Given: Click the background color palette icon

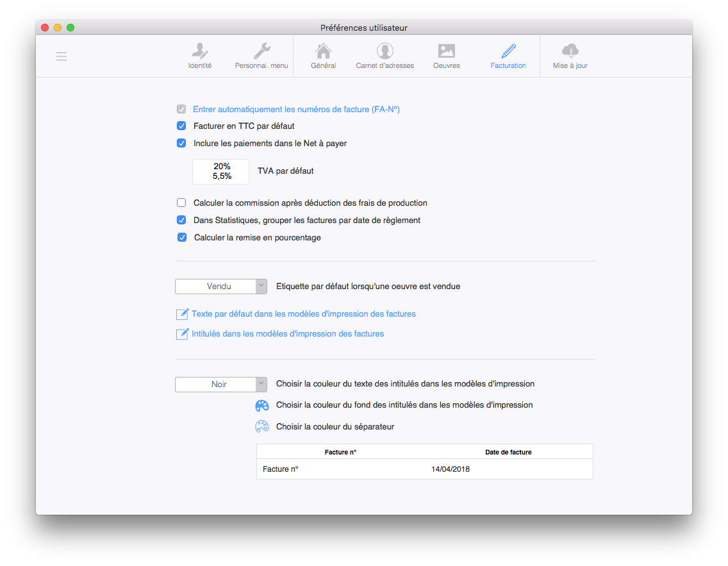Looking at the screenshot, I should coord(262,405).
